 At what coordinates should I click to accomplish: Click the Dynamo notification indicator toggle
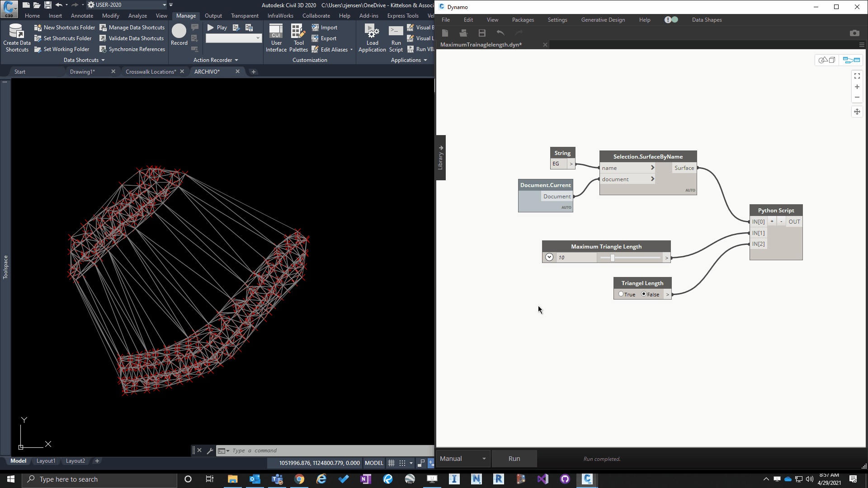(x=671, y=20)
